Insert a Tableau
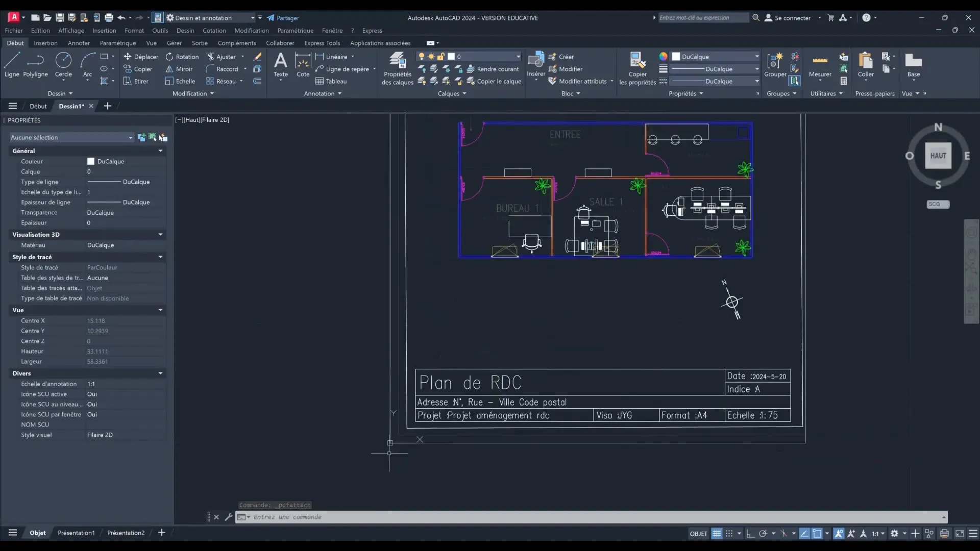This screenshot has width=980, height=551. 331,81
